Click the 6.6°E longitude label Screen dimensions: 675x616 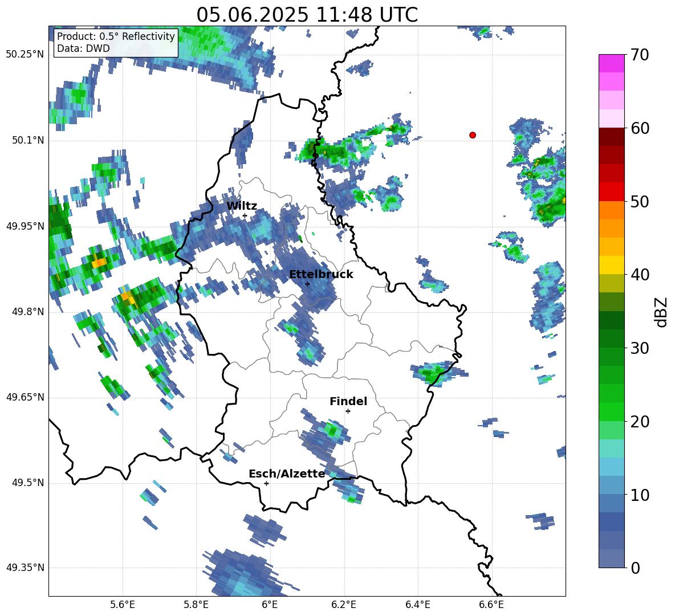click(491, 605)
